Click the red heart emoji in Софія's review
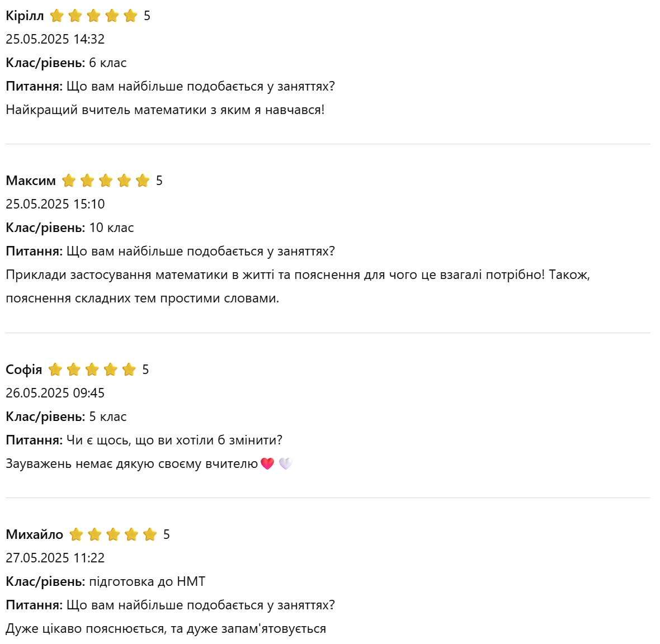This screenshot has height=644, width=660. click(267, 463)
